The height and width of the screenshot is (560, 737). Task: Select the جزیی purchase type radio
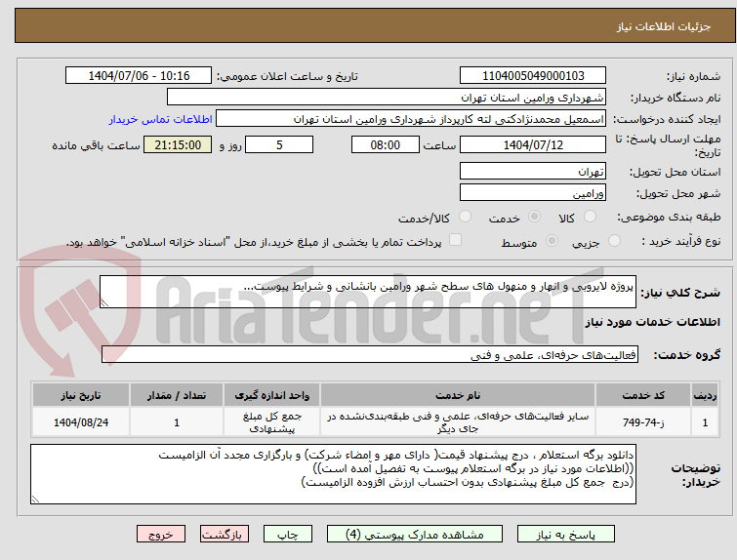[x=614, y=241]
